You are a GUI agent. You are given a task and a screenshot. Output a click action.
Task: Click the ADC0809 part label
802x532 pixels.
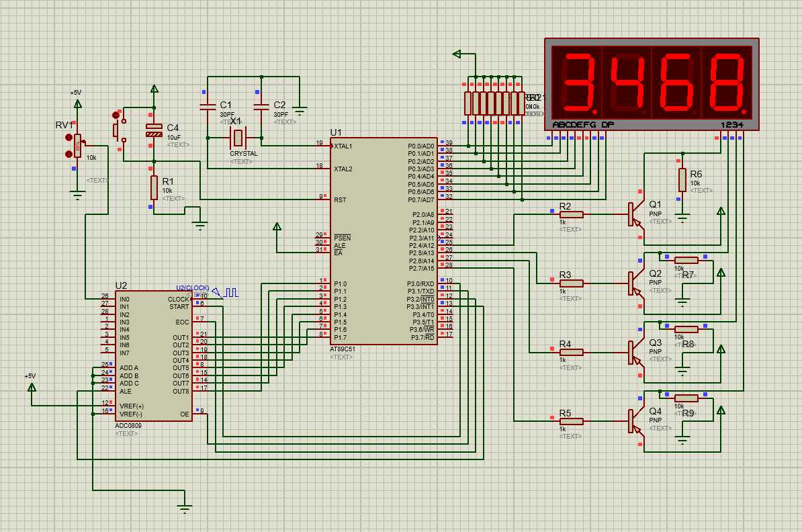click(128, 426)
